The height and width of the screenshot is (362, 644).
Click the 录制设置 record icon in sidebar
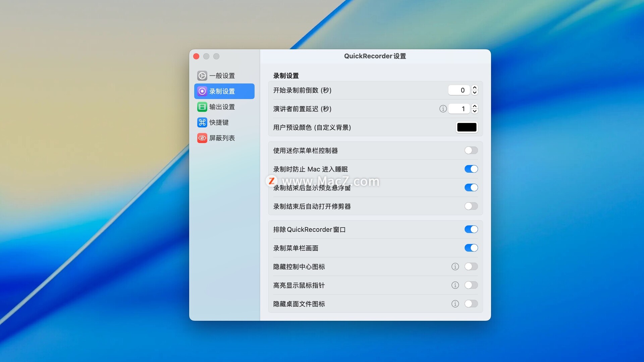pyautogui.click(x=202, y=91)
